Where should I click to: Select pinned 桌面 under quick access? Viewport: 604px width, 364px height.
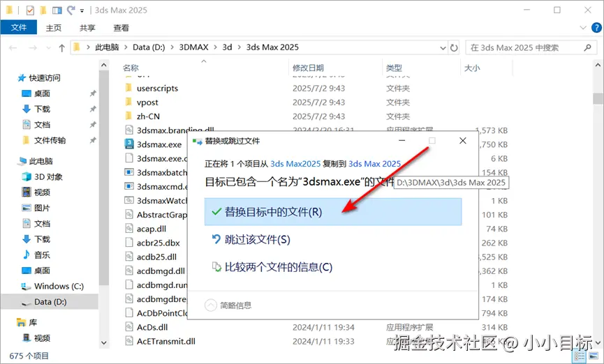[42, 93]
